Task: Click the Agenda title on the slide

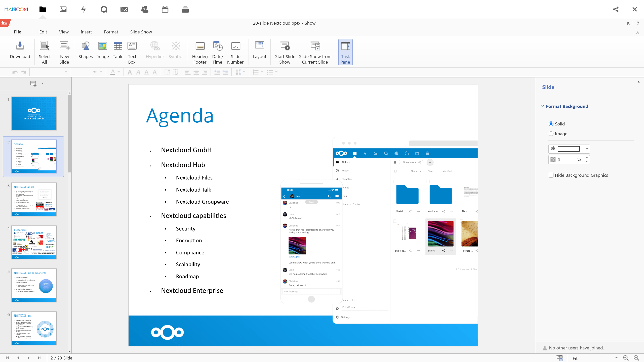Action: click(x=180, y=116)
